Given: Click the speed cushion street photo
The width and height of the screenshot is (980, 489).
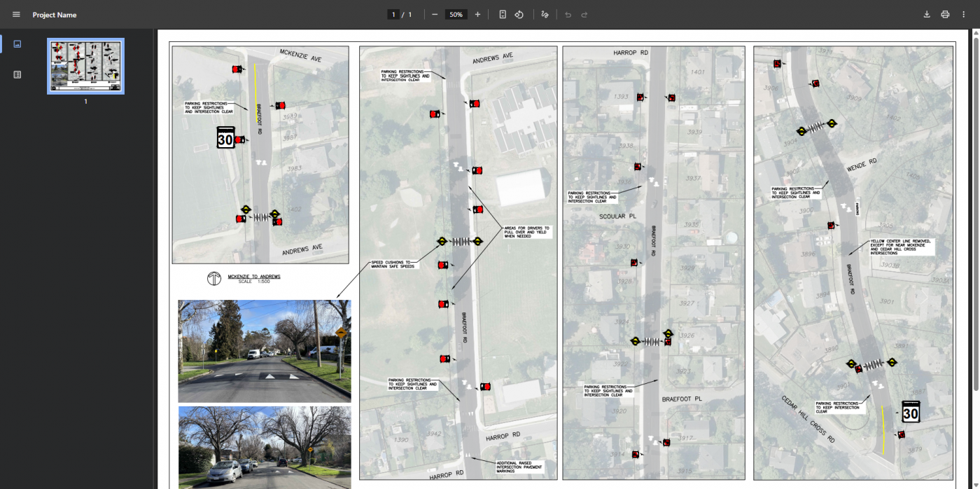Looking at the screenshot, I should point(265,351).
